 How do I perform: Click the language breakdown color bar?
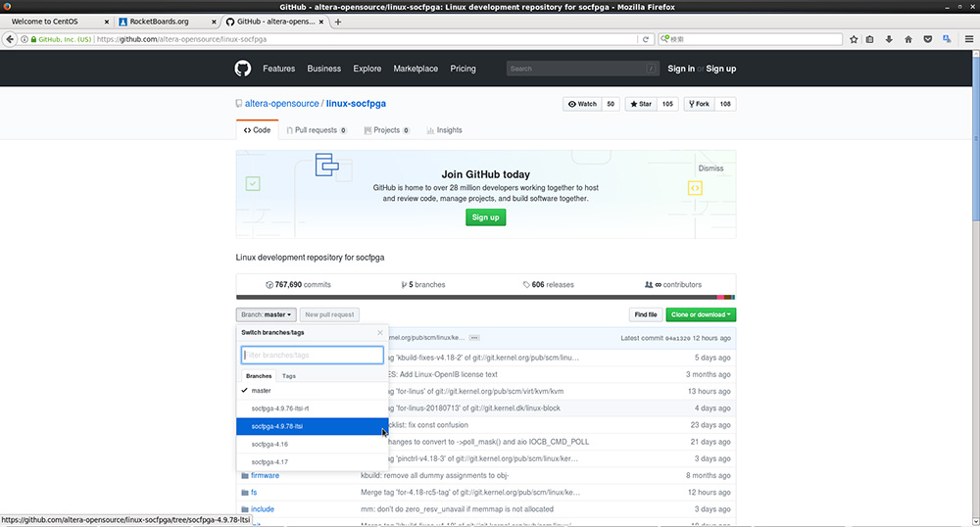pos(486,297)
